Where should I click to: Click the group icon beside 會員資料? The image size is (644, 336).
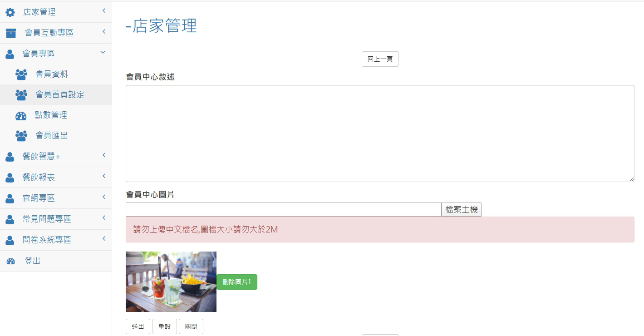[21, 74]
